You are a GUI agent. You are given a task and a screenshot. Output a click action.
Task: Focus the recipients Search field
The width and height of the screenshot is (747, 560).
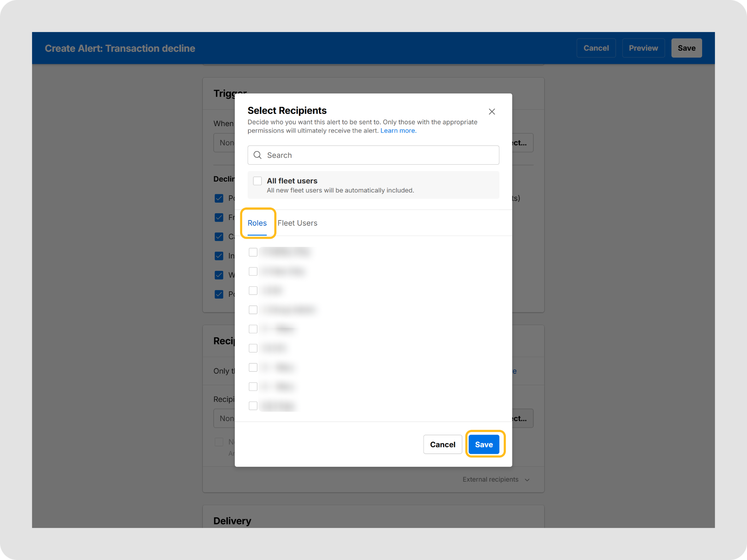(x=373, y=155)
